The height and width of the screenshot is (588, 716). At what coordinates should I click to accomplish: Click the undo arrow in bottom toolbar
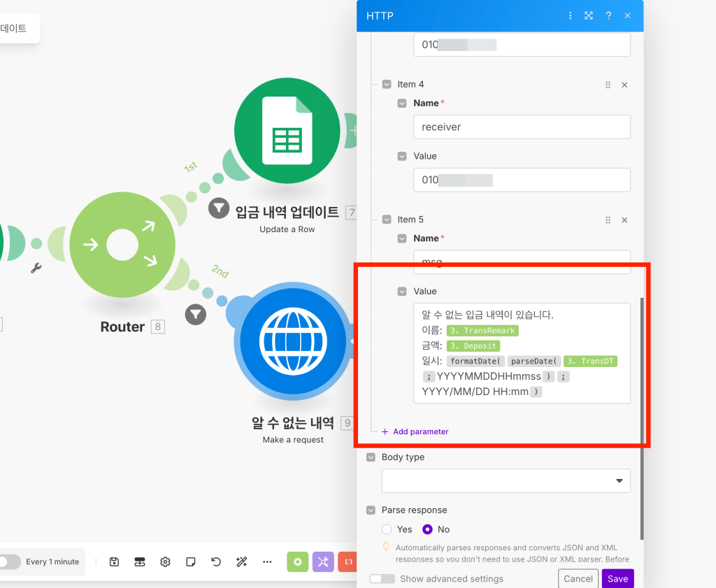pos(216,561)
